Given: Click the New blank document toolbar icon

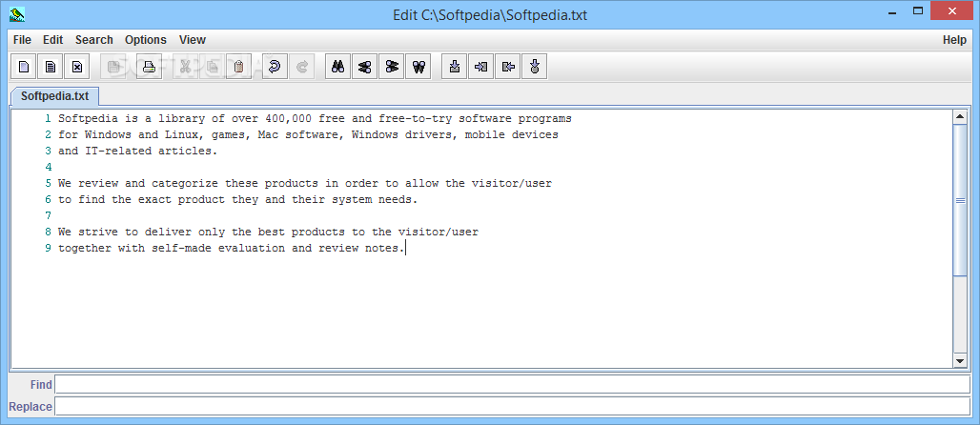Looking at the screenshot, I should (23, 67).
